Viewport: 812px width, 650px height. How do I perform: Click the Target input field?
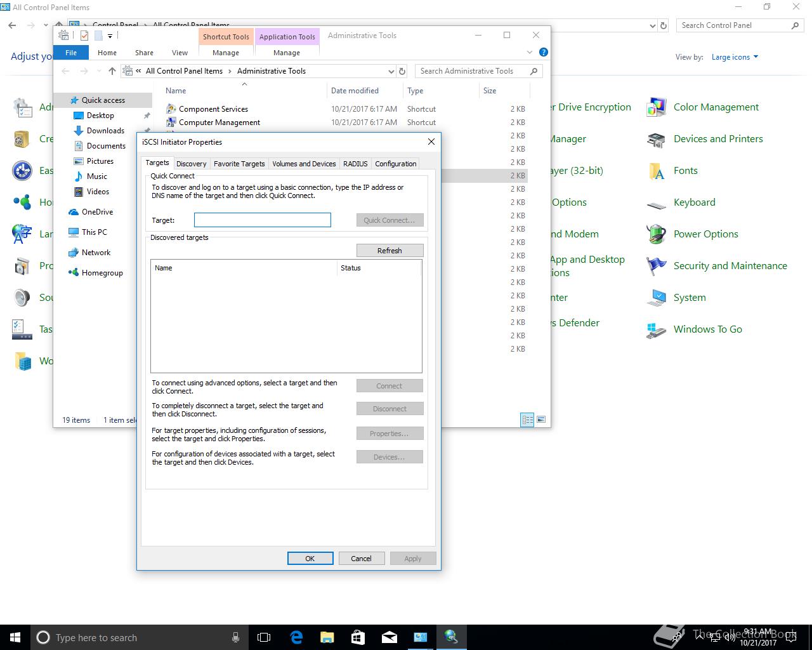click(263, 220)
